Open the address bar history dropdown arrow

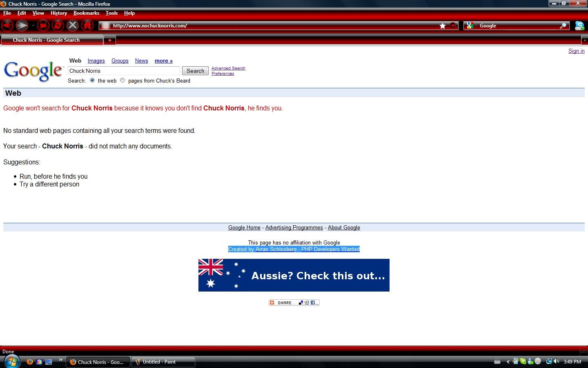click(x=453, y=25)
